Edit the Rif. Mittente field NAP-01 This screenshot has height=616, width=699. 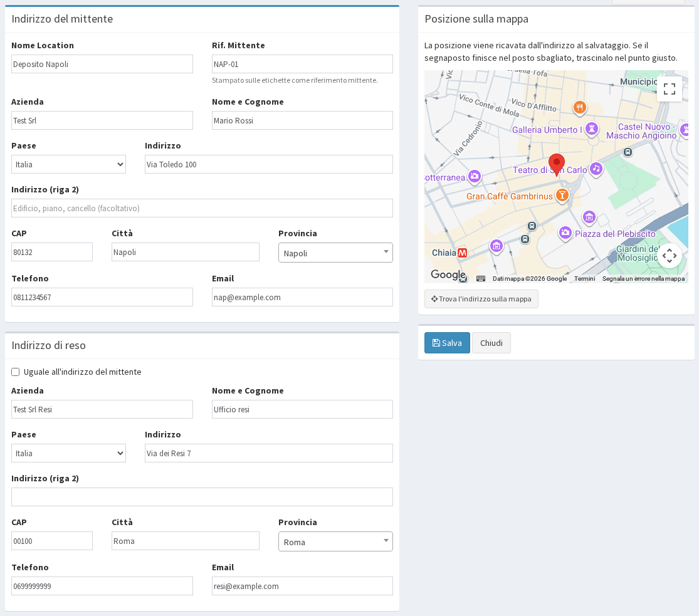pos(302,64)
